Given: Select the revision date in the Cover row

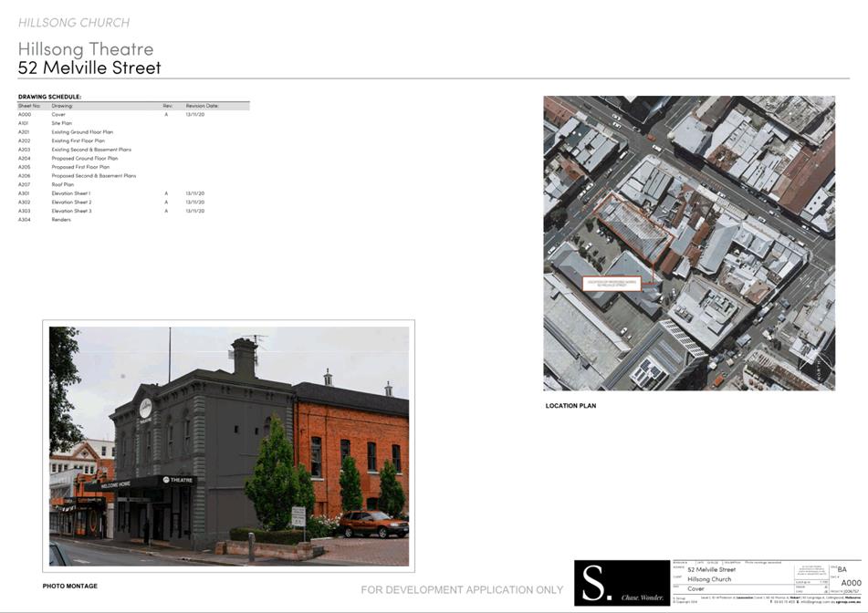Looking at the screenshot, I should pyautogui.click(x=194, y=115).
